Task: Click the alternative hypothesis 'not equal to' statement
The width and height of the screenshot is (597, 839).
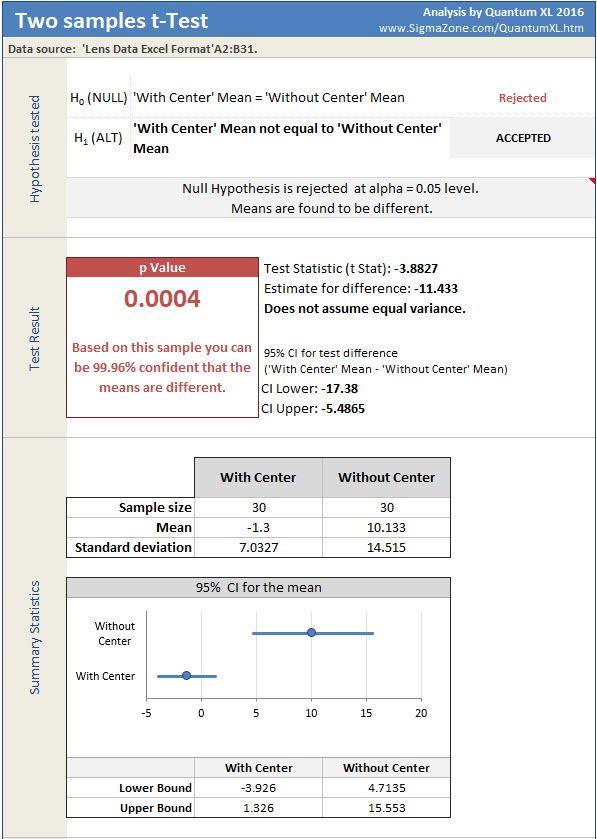Action: tap(288, 138)
